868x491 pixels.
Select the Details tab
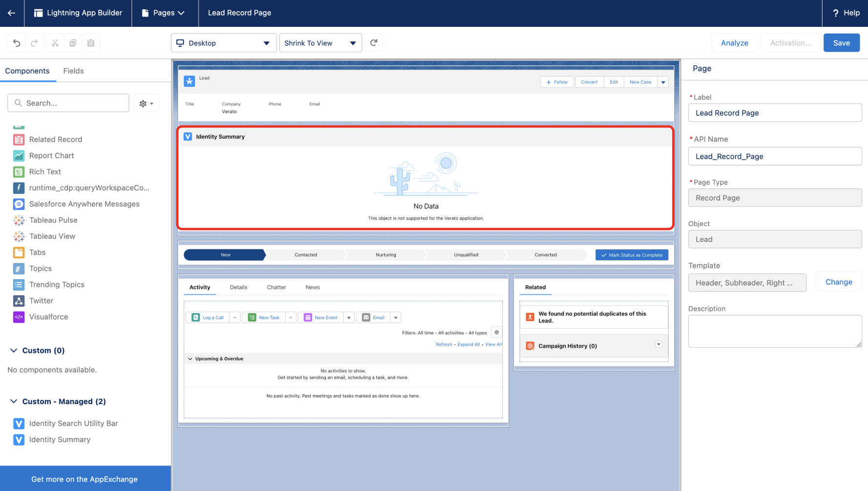click(239, 287)
